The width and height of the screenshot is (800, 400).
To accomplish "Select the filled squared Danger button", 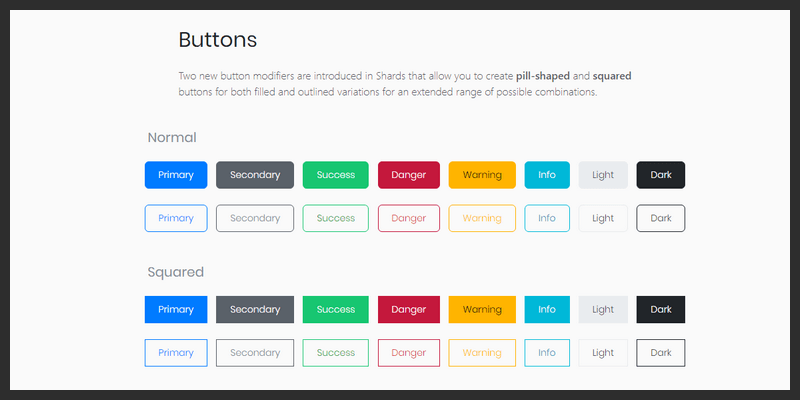I will [x=408, y=310].
